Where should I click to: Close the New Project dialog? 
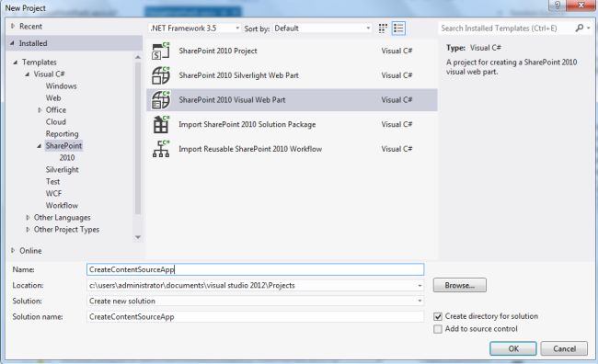pyautogui.click(x=581, y=5)
